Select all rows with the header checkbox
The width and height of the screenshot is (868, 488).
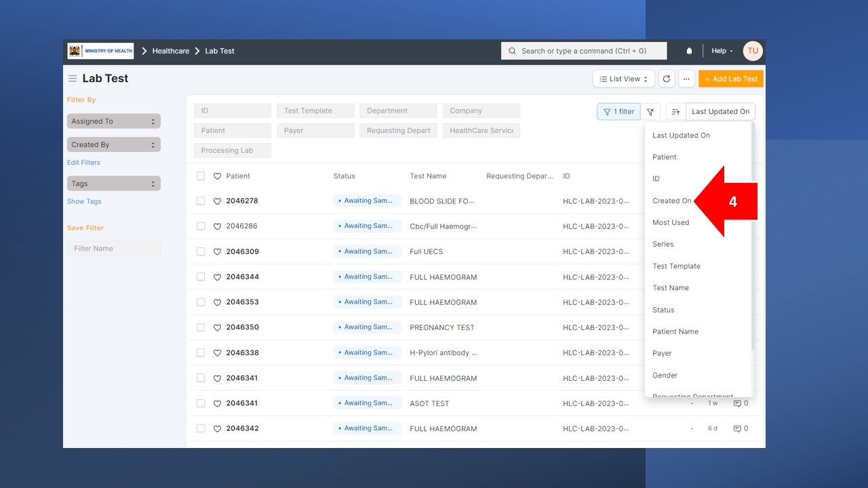[201, 176]
